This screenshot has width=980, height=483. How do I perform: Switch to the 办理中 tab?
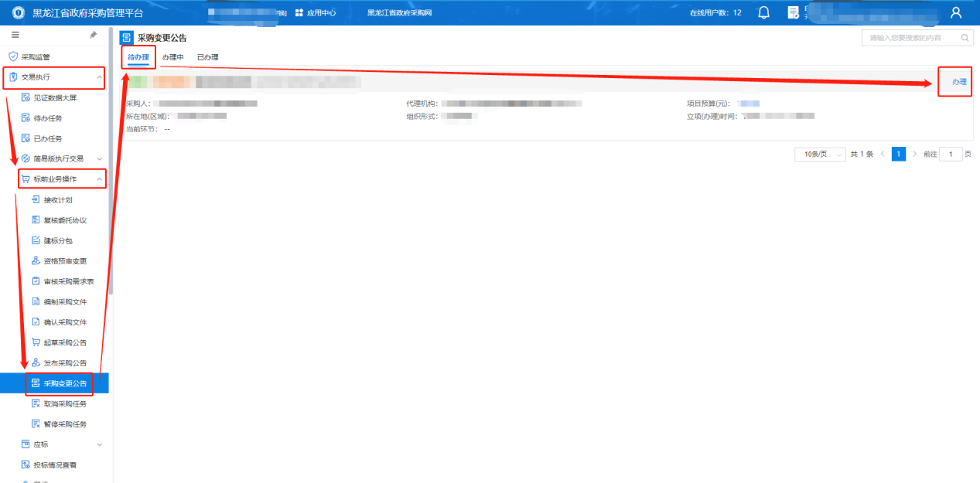172,57
